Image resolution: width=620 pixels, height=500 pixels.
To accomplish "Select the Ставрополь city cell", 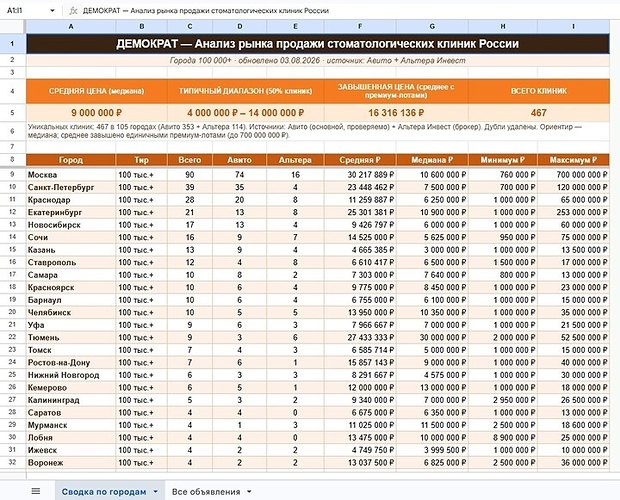I will (x=71, y=262).
